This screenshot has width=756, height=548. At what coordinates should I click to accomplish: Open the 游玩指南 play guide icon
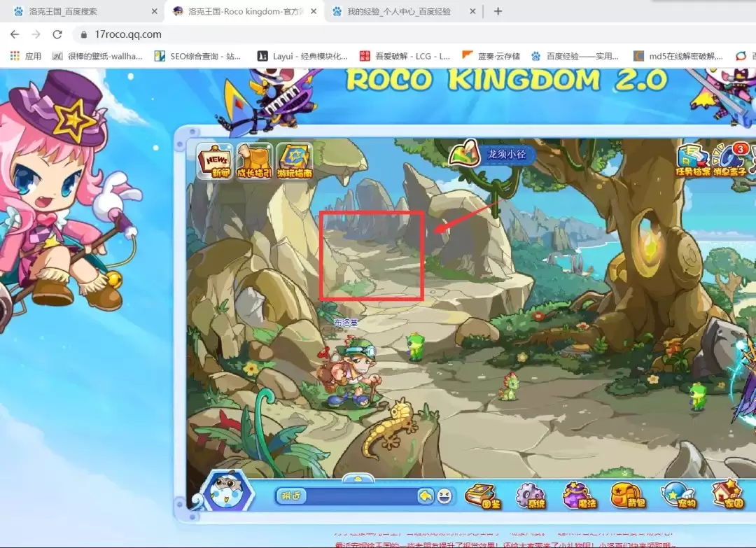(294, 160)
